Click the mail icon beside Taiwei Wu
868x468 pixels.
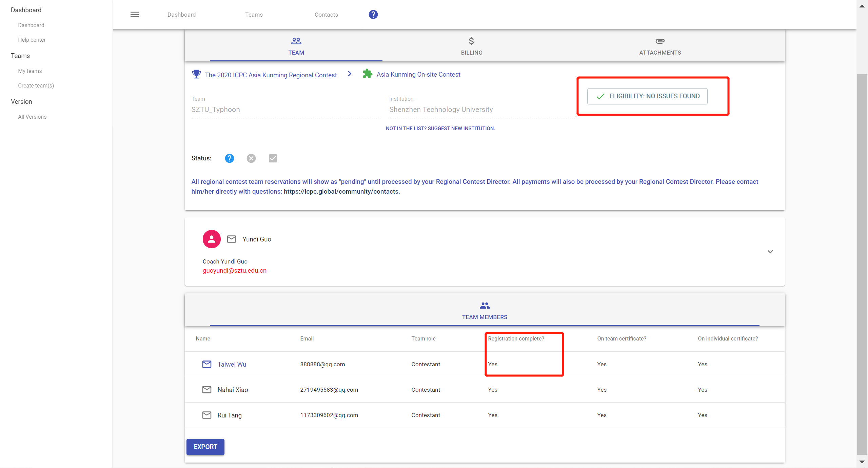[207, 364]
